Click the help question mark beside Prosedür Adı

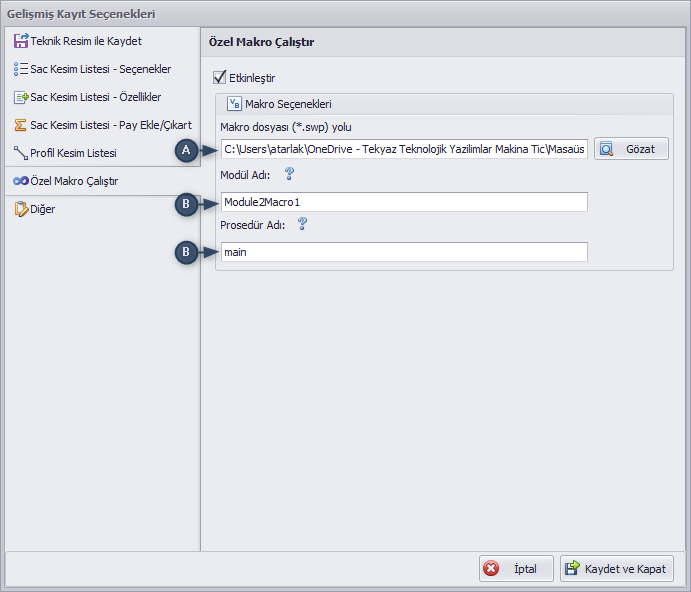coord(302,224)
